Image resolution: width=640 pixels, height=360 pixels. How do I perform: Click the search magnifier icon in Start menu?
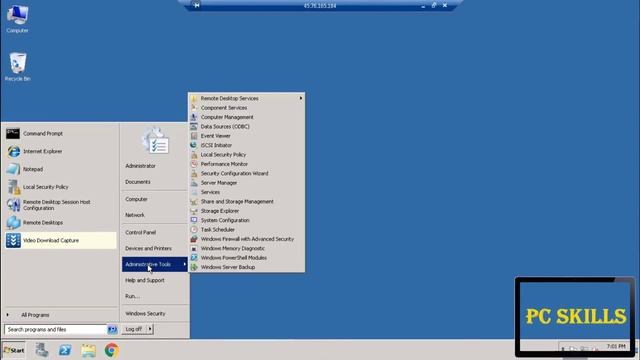pyautogui.click(x=112, y=329)
